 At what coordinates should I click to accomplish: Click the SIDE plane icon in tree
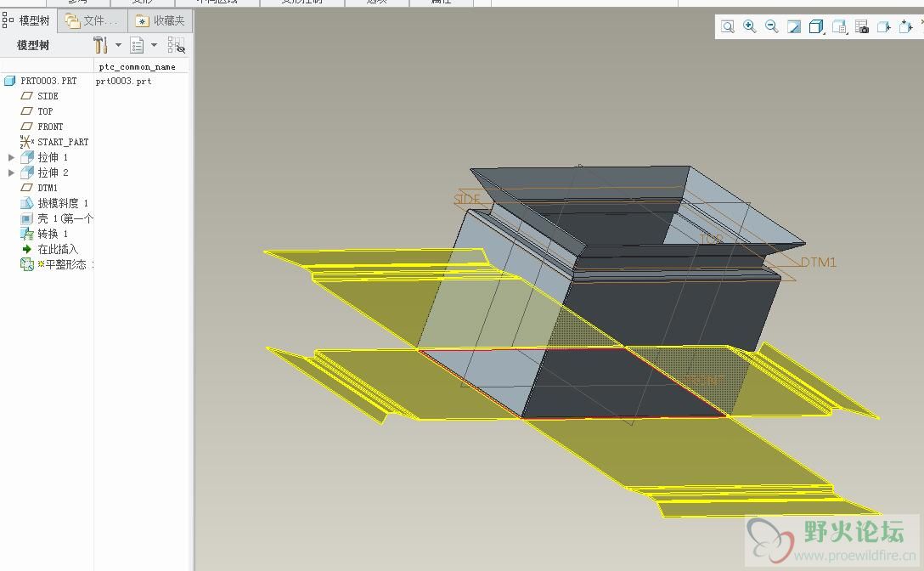click(x=27, y=95)
